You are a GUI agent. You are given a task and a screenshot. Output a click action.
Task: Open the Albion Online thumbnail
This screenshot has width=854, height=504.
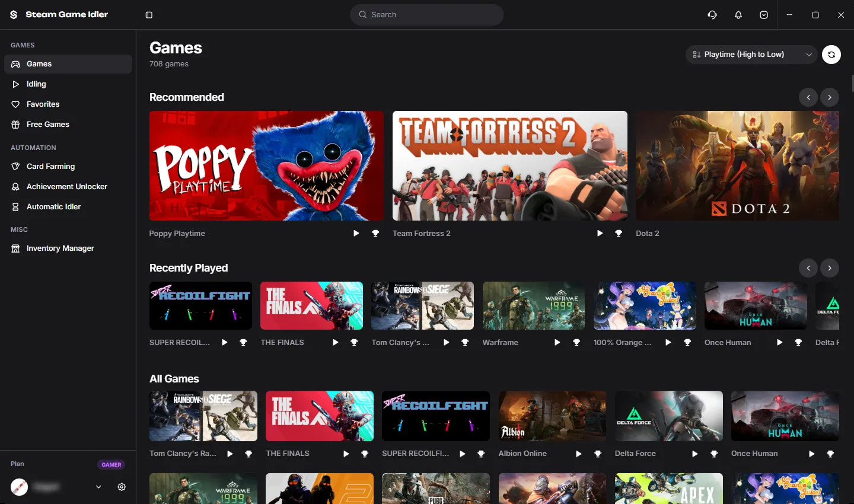(x=552, y=416)
